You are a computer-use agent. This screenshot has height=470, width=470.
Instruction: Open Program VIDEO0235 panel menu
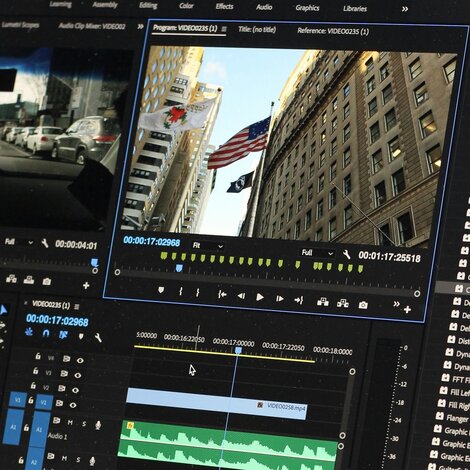tap(224, 29)
